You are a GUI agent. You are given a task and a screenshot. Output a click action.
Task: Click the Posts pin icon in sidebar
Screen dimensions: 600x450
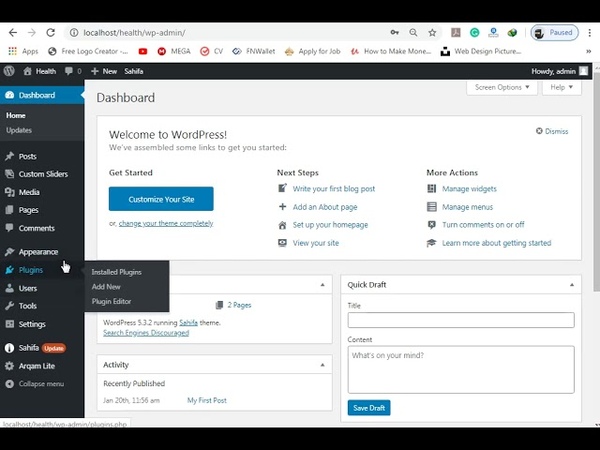(x=10, y=156)
